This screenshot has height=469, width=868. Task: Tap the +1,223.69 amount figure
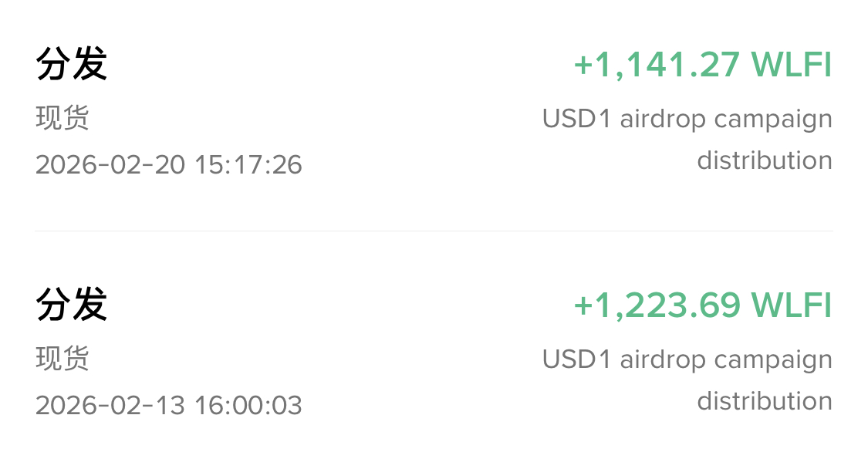(x=657, y=305)
